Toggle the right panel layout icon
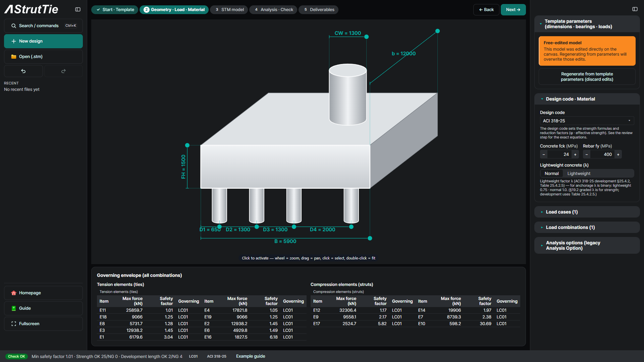This screenshot has height=362, width=644. point(635,9)
